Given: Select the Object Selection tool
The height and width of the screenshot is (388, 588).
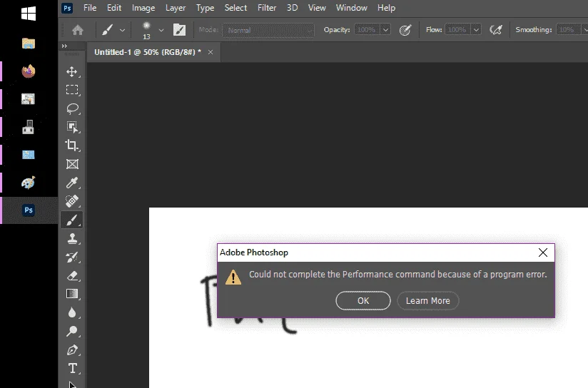Looking at the screenshot, I should click(x=72, y=127).
